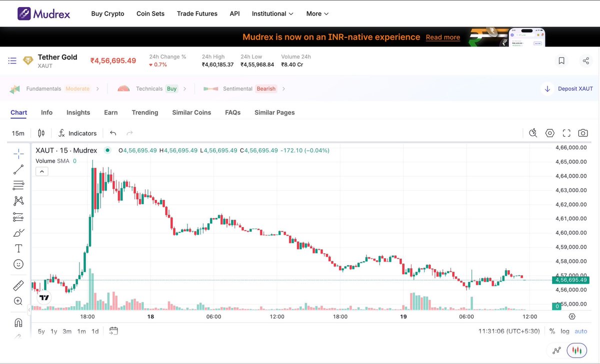Open chart settings from the top toolbar
The image size is (600, 364).
[x=550, y=133]
